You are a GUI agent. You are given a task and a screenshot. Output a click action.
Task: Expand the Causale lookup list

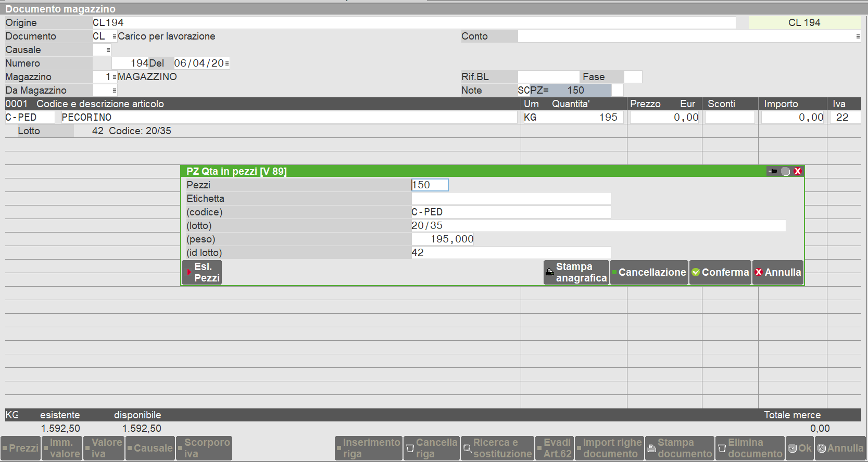(108, 50)
